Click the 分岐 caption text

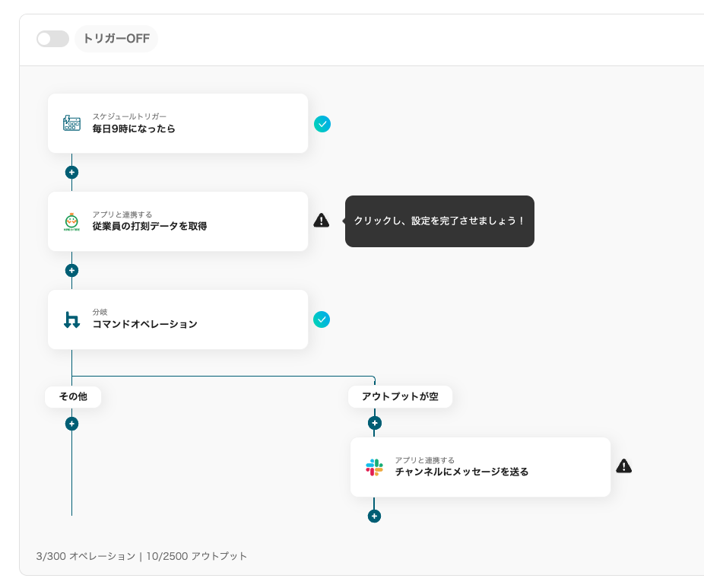[x=100, y=312]
